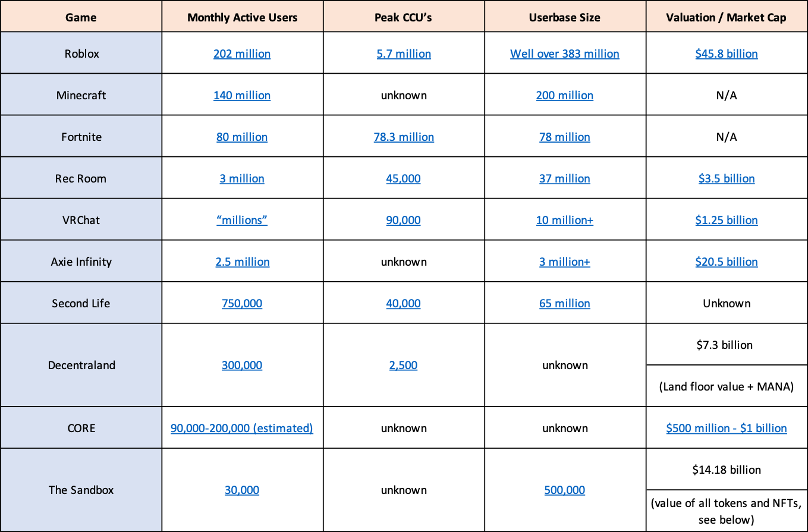Follow Fortnite's 78 million userbase link
808x532 pixels.
[x=565, y=137]
